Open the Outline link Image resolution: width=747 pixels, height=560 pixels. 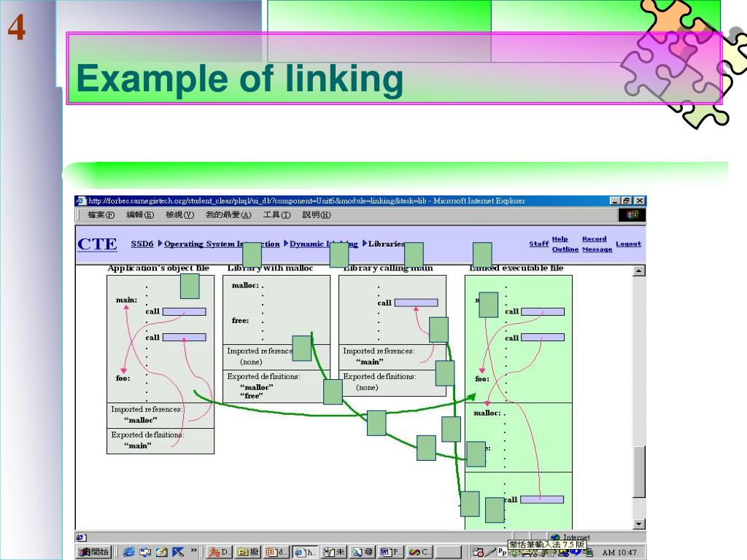pos(565,249)
